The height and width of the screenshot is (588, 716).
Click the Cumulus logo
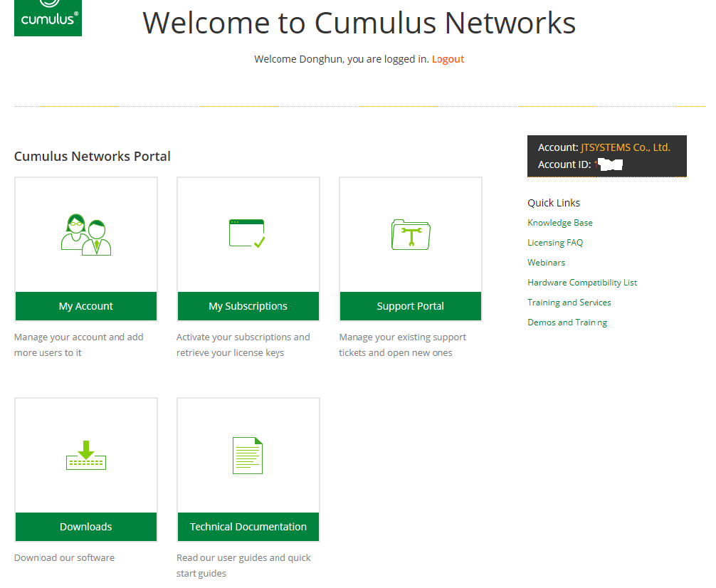pos(48,18)
